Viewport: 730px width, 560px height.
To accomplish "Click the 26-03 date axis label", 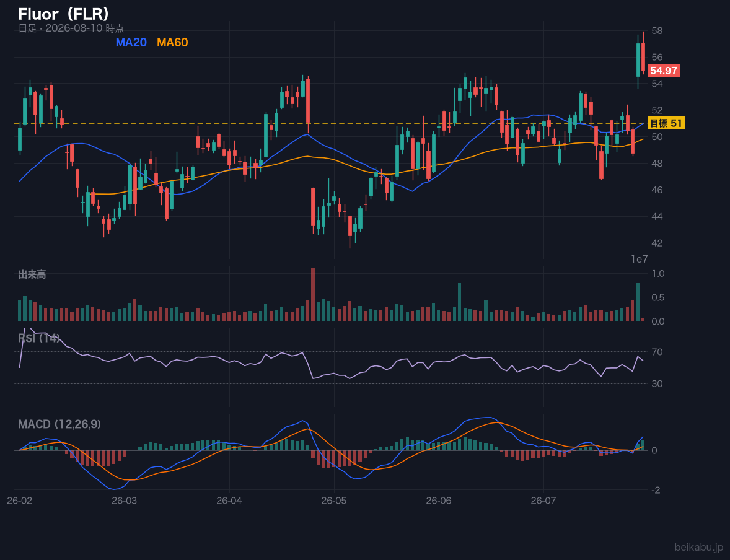I will pyautogui.click(x=125, y=501).
